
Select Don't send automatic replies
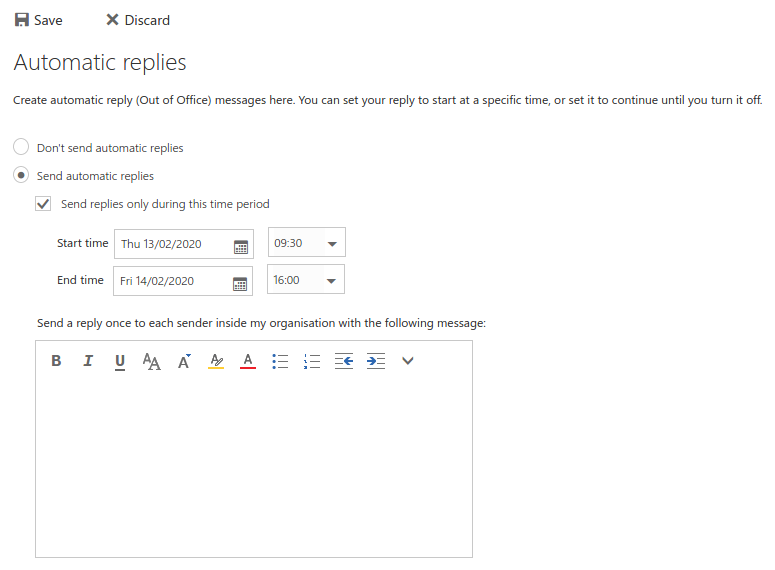21,147
